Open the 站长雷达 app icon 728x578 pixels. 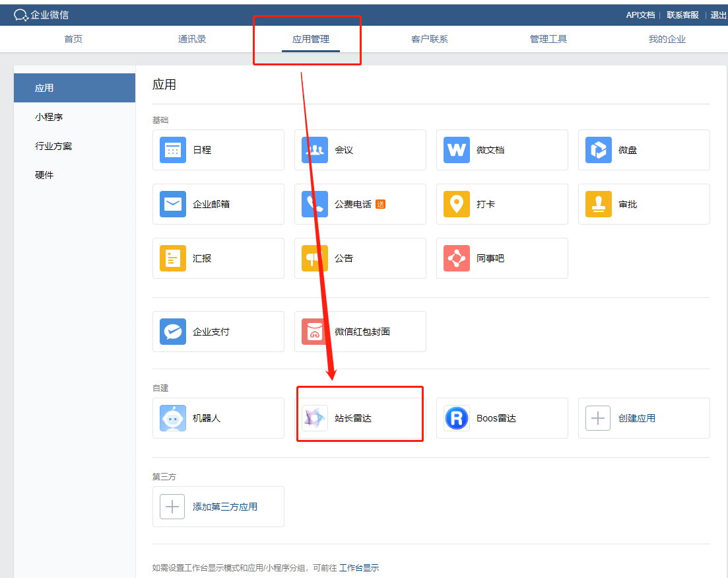pos(315,418)
